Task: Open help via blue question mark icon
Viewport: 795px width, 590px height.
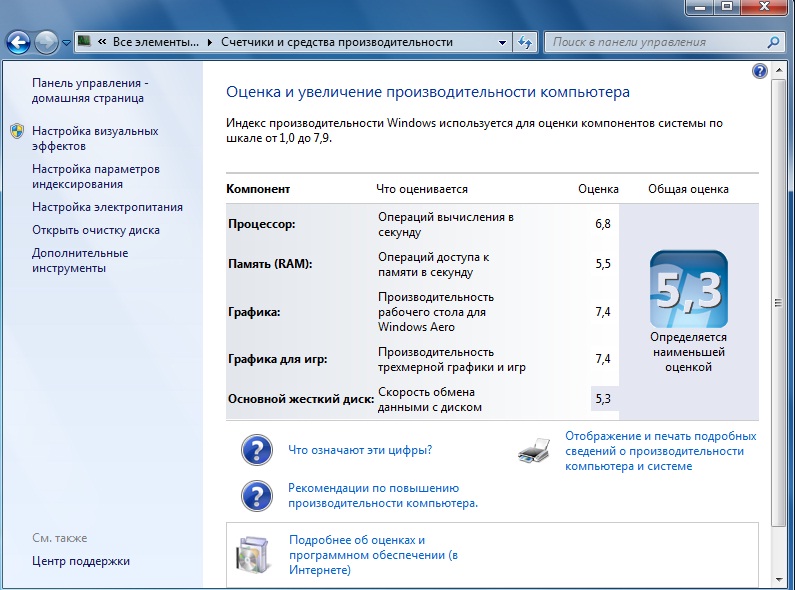Action: (x=759, y=72)
